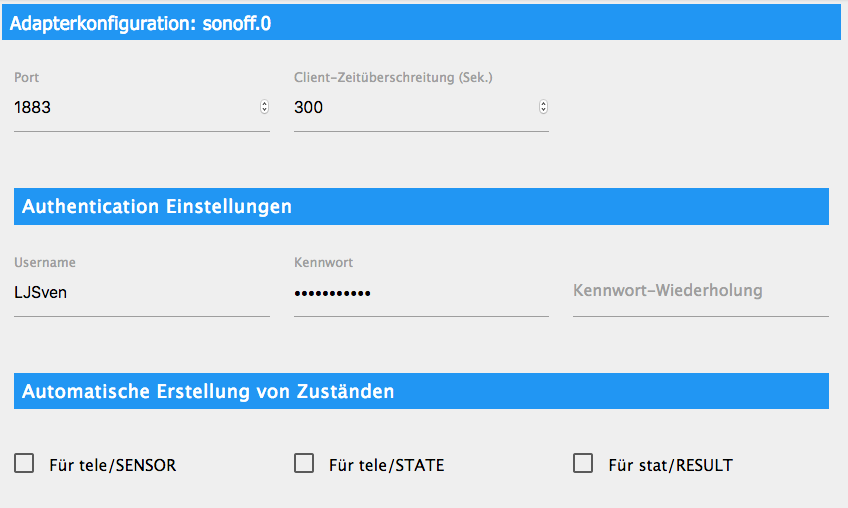Tick the Für tele/STATE checkbox
This screenshot has height=508, width=848.
point(304,464)
